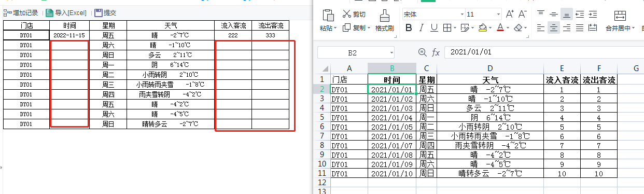The width and height of the screenshot is (644, 194).
Task: Toggle middle vertical alignment
Action: tap(554, 14)
